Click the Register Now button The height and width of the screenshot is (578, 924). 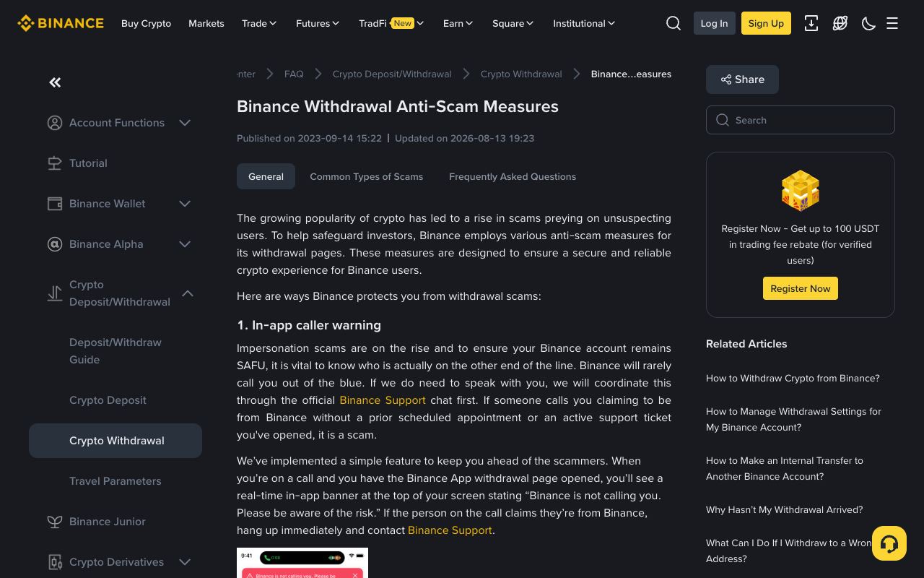(x=801, y=288)
